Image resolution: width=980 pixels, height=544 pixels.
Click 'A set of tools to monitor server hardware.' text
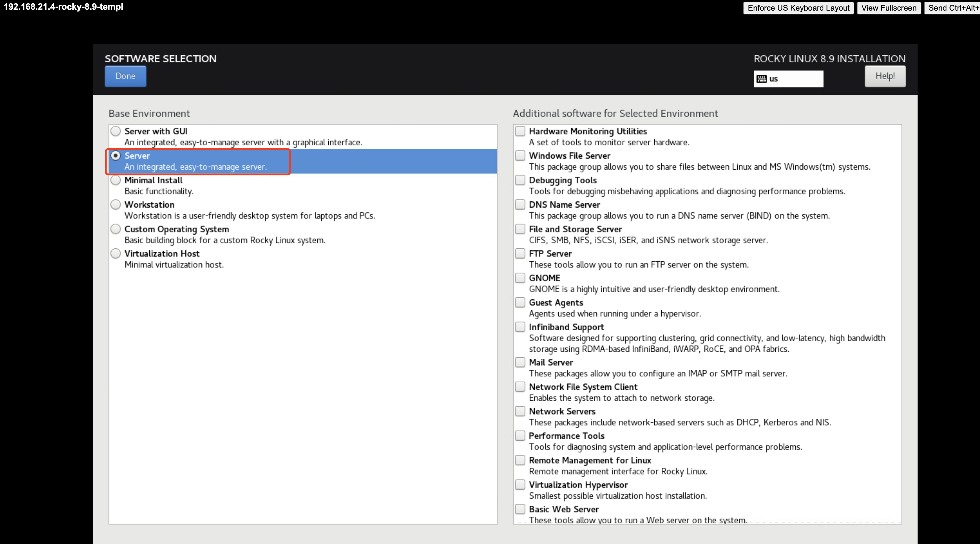(609, 143)
